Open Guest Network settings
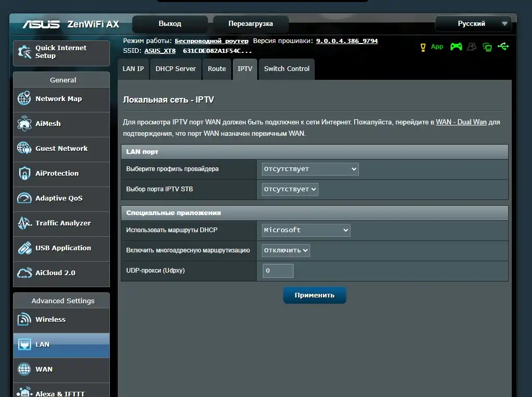 [61, 149]
